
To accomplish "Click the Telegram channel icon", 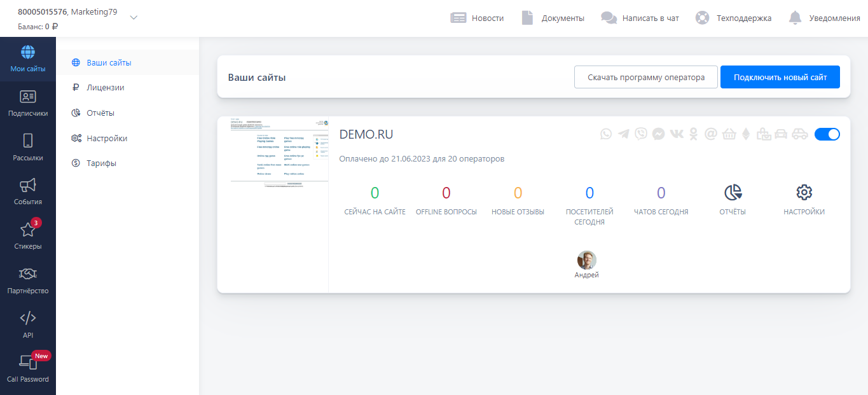I will (x=624, y=134).
